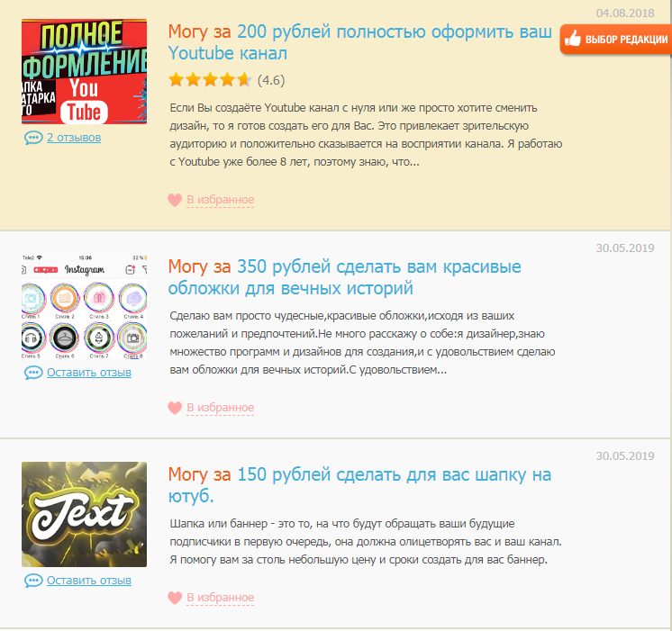Click the heart icon on the Youtube channel listing
The width and height of the screenshot is (672, 631).
(175, 200)
